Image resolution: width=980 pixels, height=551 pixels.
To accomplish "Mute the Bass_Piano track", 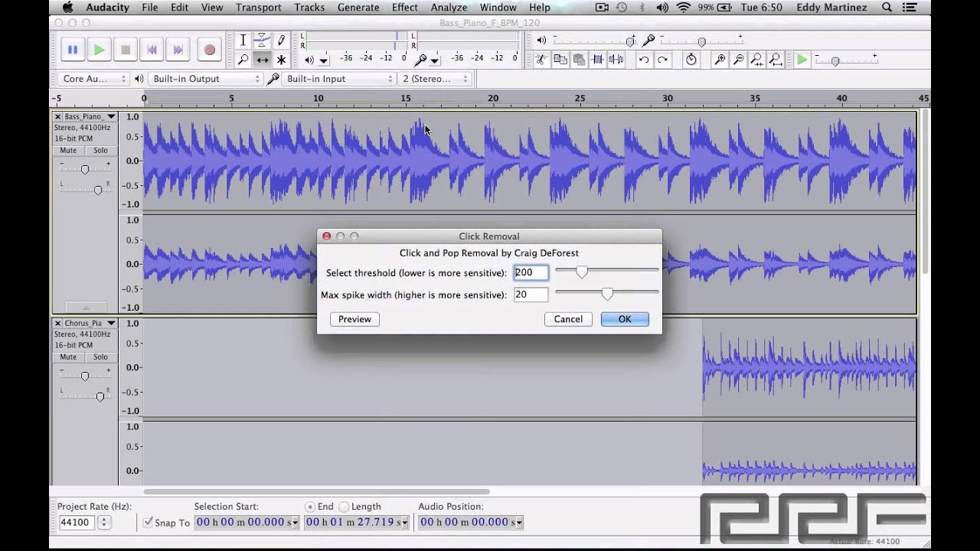I will click(x=68, y=151).
